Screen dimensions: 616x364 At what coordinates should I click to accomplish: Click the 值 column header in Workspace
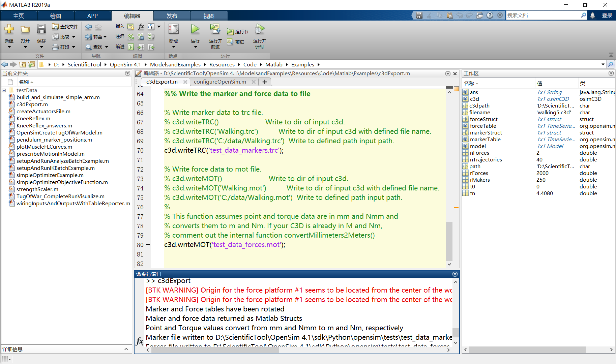coord(556,84)
